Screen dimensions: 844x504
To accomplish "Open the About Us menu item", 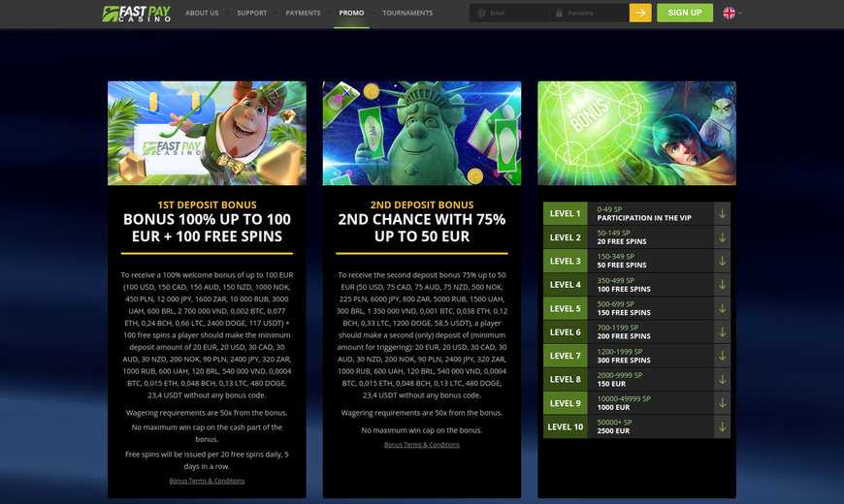I will tap(202, 13).
